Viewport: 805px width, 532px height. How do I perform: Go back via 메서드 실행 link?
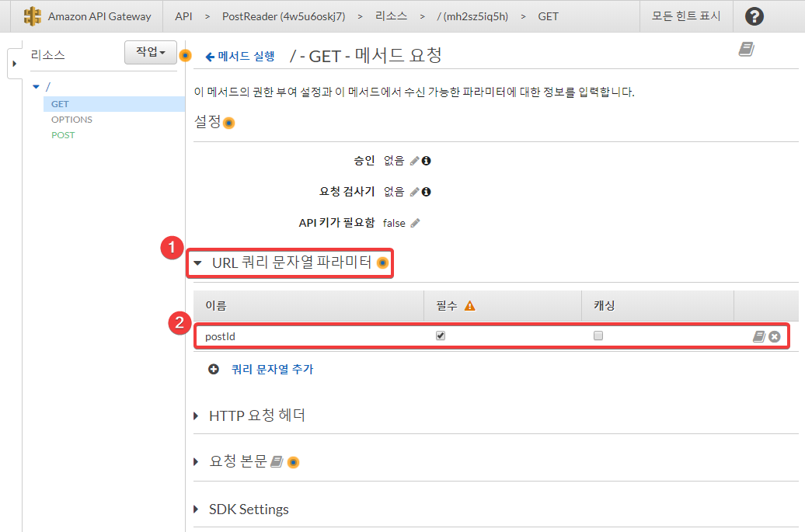(240, 57)
